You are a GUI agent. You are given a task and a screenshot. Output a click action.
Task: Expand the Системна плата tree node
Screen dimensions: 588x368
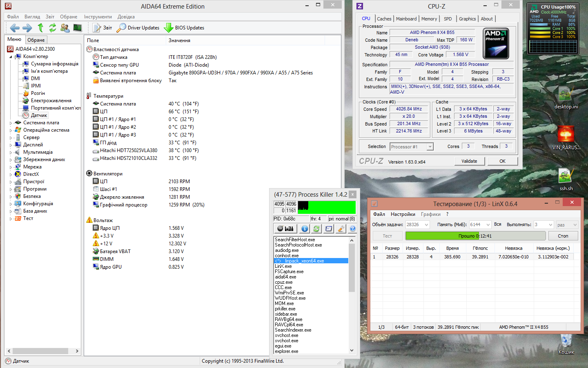11,123
